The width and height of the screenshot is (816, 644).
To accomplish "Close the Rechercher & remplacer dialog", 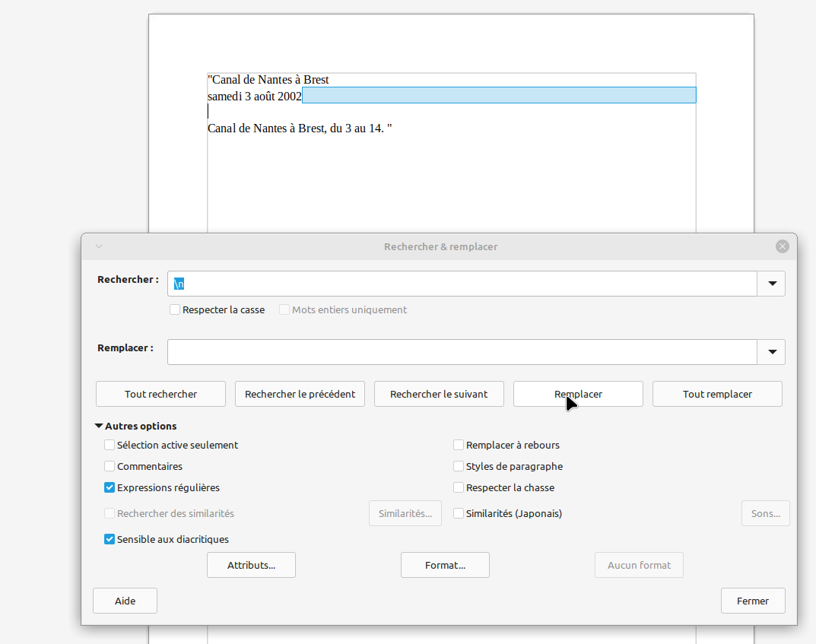I will 783,246.
